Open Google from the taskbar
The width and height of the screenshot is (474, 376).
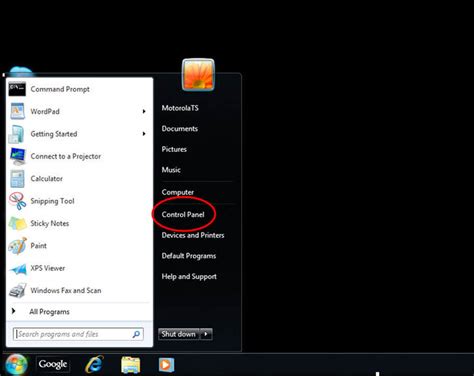[52, 364]
